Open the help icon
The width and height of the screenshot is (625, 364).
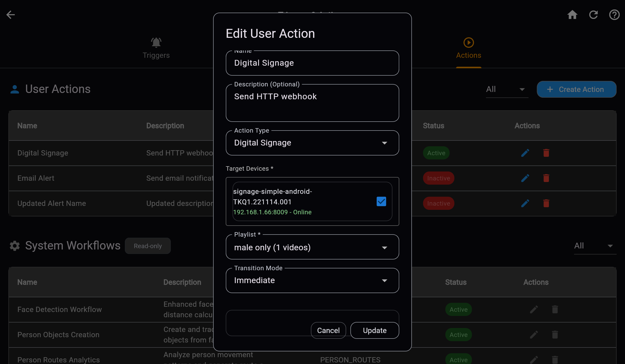[614, 15]
